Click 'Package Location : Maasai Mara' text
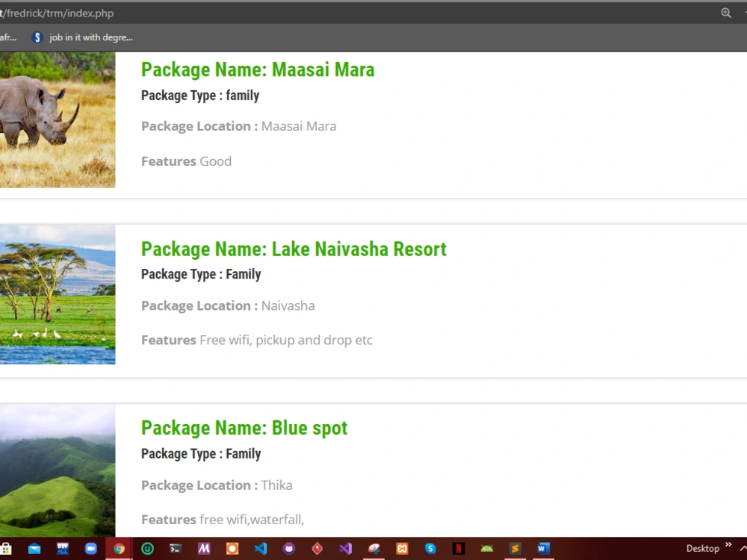This screenshot has height=560, width=747. (x=239, y=126)
